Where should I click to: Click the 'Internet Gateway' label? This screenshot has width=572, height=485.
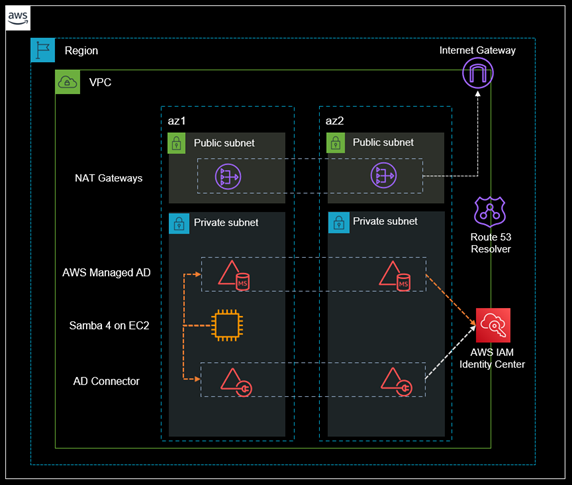477,50
